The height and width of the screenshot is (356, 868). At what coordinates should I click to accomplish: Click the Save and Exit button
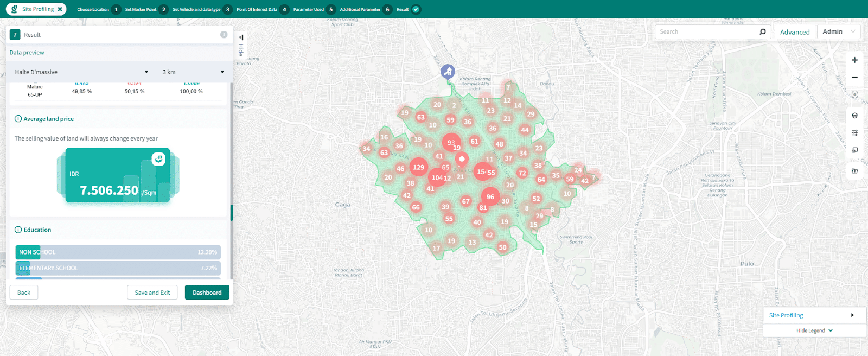click(x=152, y=293)
